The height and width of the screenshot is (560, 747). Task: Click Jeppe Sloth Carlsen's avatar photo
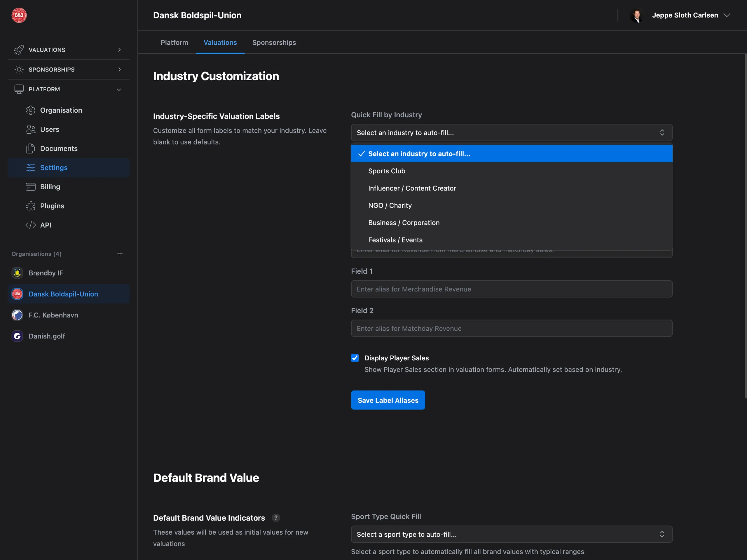coord(637,15)
